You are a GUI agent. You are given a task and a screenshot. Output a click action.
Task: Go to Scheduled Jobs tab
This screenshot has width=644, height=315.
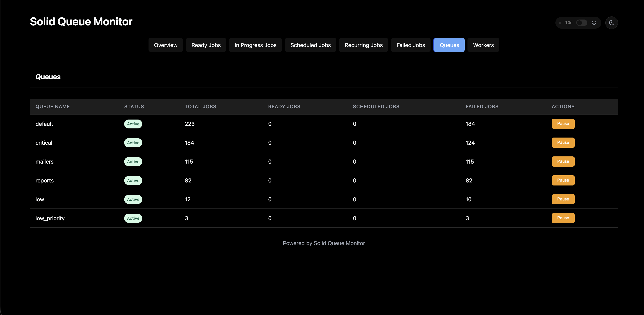310,45
